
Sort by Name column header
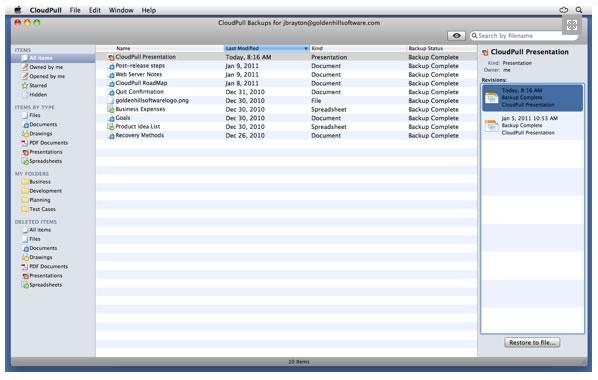(x=123, y=48)
